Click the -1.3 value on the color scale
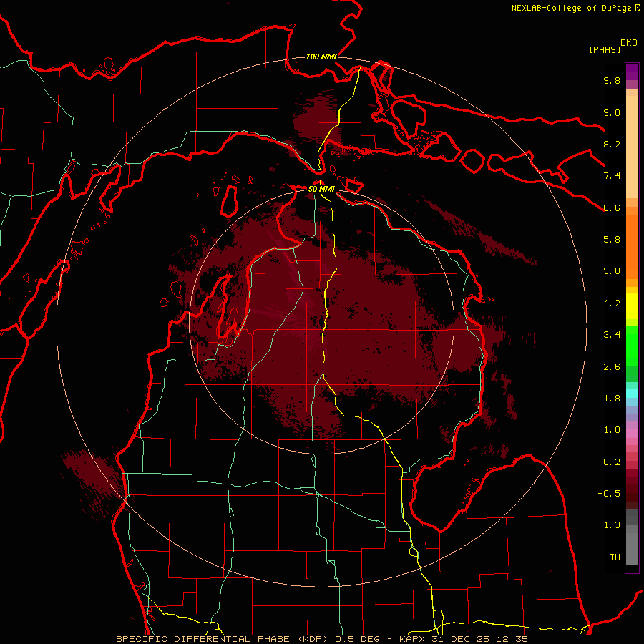The image size is (644, 644). 609,525
